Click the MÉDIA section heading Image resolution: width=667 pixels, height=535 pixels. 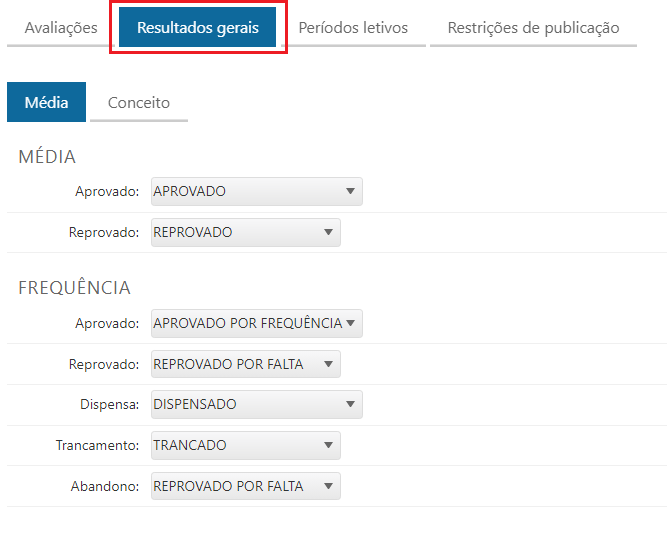coord(47,157)
